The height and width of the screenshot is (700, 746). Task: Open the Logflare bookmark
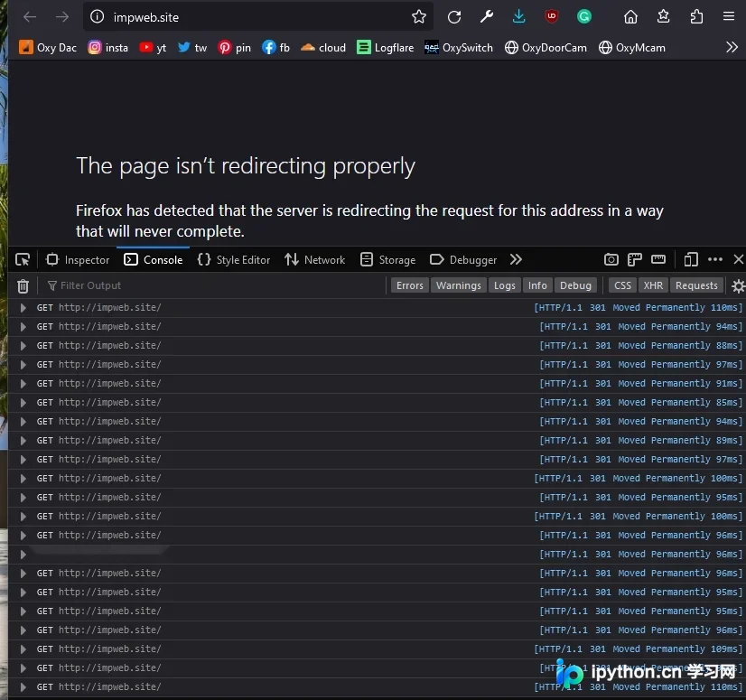pyautogui.click(x=386, y=48)
